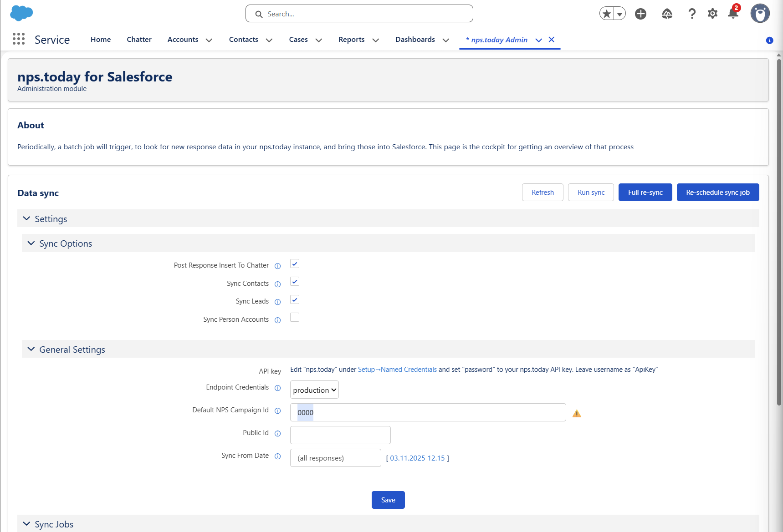Open the App Launcher waffle icon
The width and height of the screenshot is (783, 532).
[x=19, y=39]
